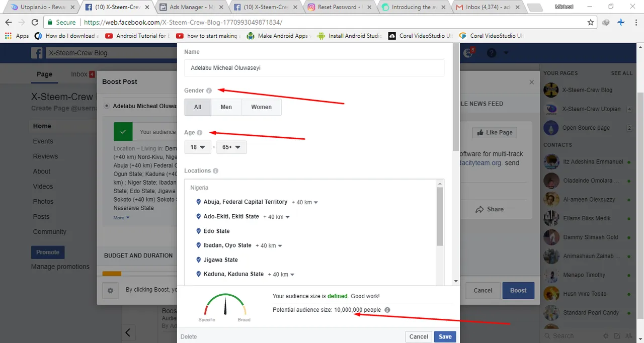
Task: Open the maximum age 65+ dropdown
Action: pos(231,147)
